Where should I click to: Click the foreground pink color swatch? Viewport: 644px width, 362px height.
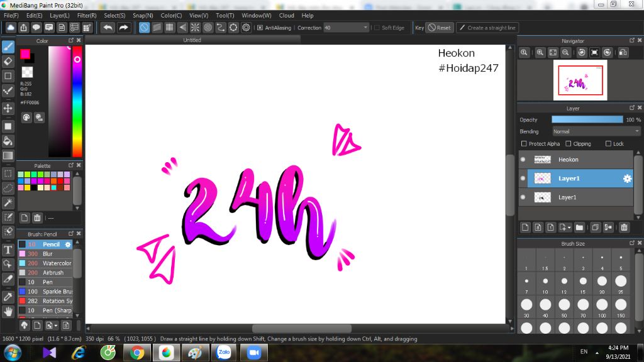[x=25, y=53]
